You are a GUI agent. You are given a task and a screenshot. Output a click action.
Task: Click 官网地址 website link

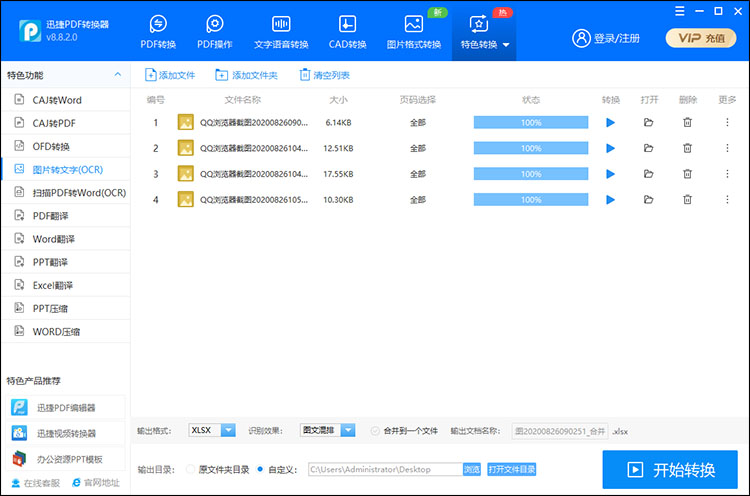point(96,483)
